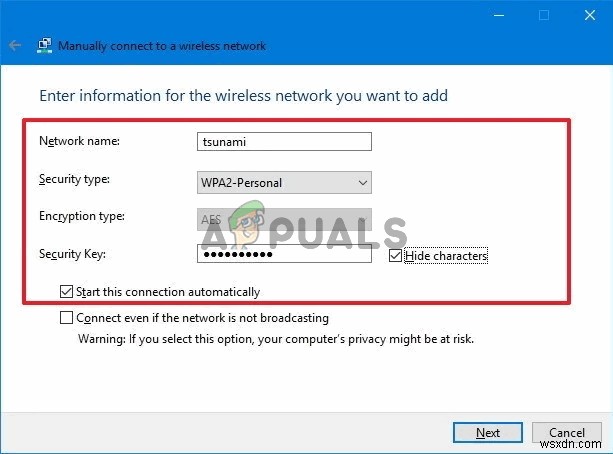Click the Security Key label
Image resolution: width=613 pixels, height=454 pixels.
(x=70, y=255)
